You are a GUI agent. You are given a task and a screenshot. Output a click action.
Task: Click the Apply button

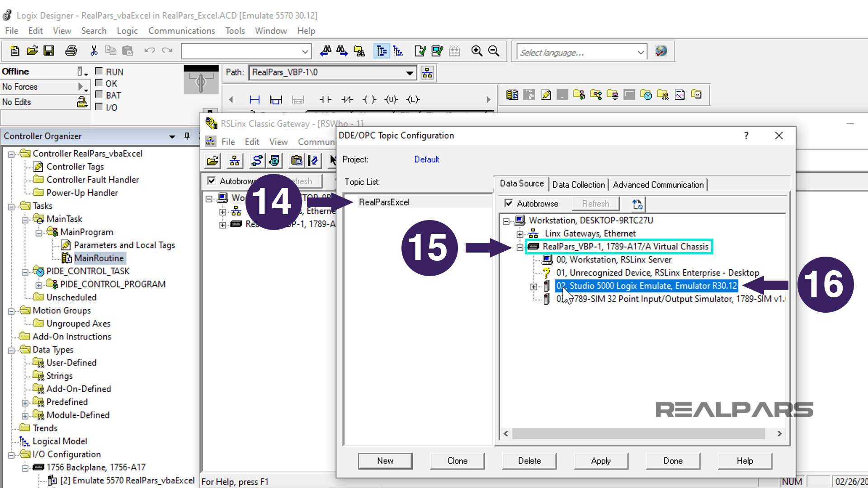pyautogui.click(x=601, y=461)
